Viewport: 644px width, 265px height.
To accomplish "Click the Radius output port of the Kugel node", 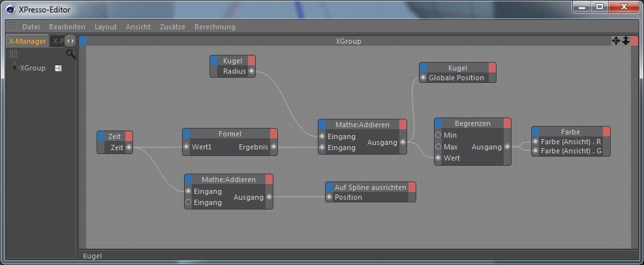I will [252, 72].
